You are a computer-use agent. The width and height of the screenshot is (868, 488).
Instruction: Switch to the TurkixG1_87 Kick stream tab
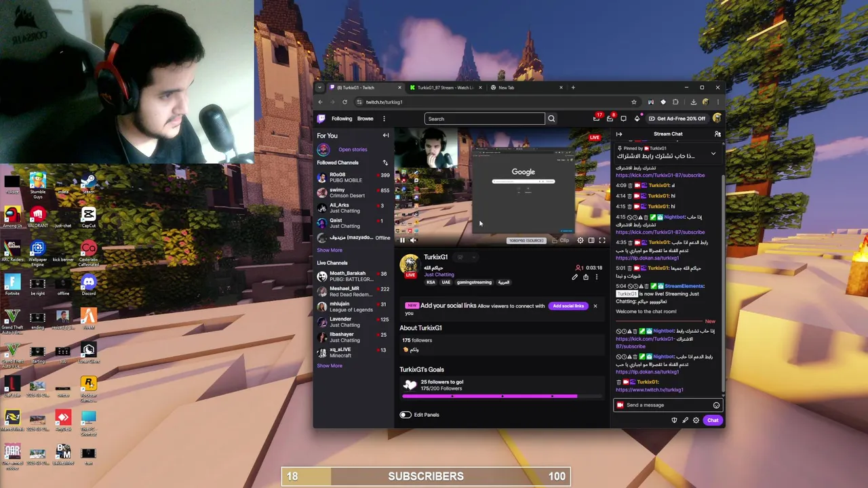click(446, 87)
